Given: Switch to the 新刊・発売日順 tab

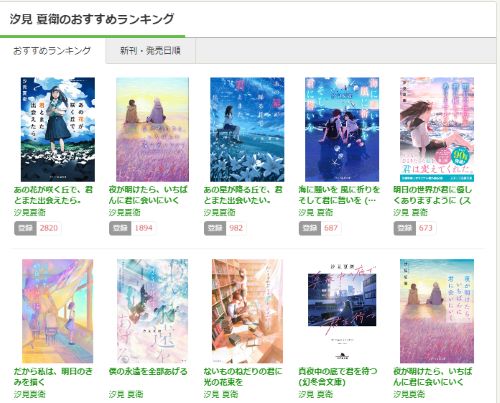Looking at the screenshot, I should pos(150,51).
